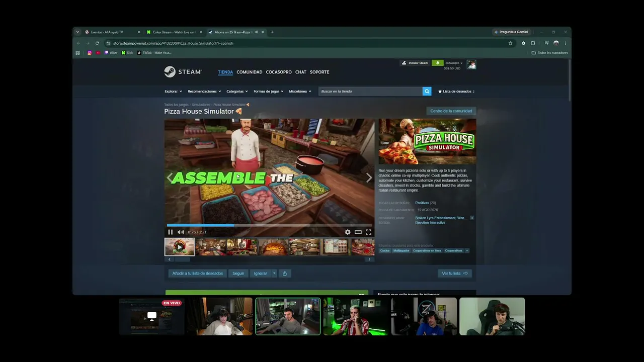Open the browser extensions puzzle icon
The width and height of the screenshot is (644, 362).
(x=533, y=43)
